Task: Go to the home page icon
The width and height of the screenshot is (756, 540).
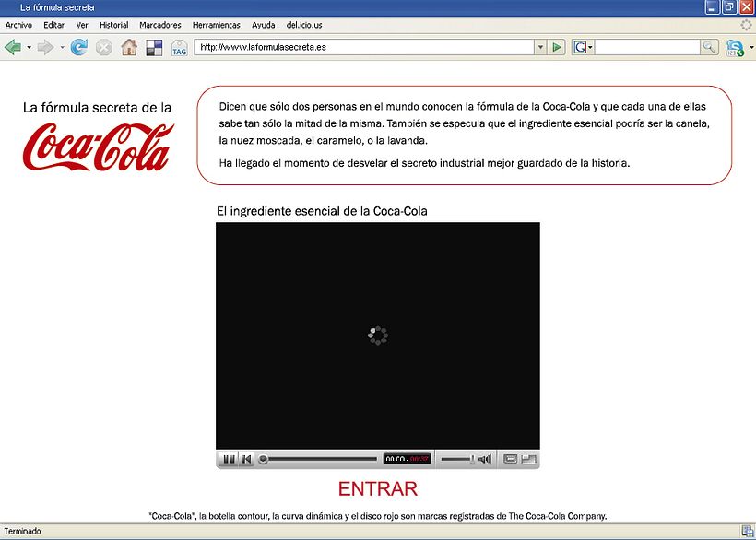Action: [129, 47]
